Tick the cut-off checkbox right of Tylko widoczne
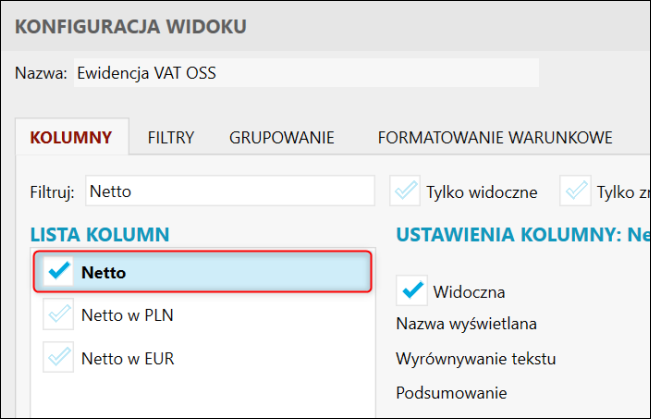This screenshot has height=419, width=651. tap(576, 190)
